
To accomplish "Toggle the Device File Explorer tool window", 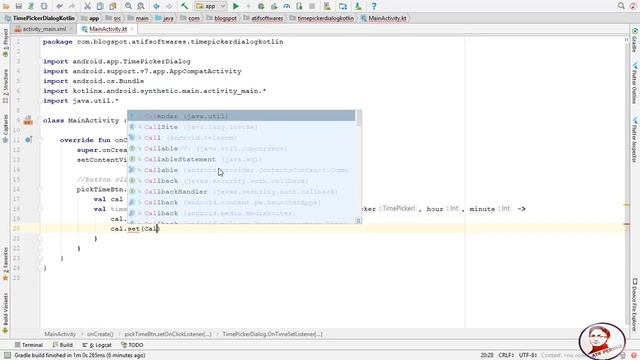I will [635, 304].
